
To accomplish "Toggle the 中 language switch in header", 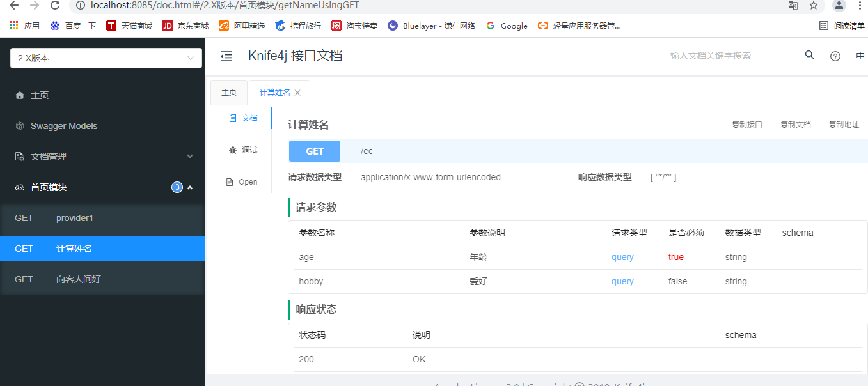I will click(x=860, y=56).
